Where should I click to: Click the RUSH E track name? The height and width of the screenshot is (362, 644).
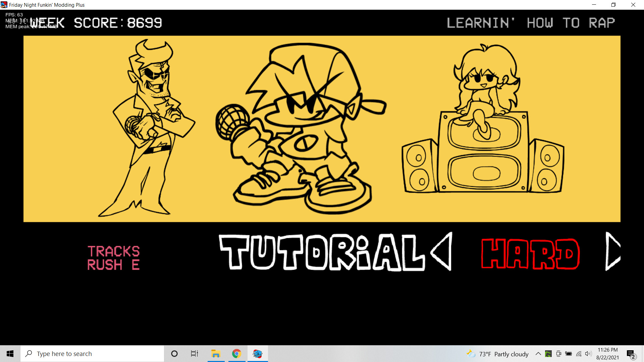[113, 265]
